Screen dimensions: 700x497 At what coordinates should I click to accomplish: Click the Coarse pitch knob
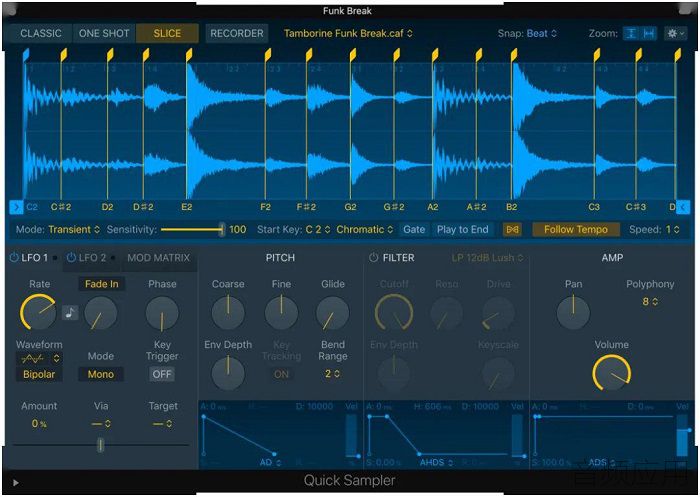(x=228, y=312)
